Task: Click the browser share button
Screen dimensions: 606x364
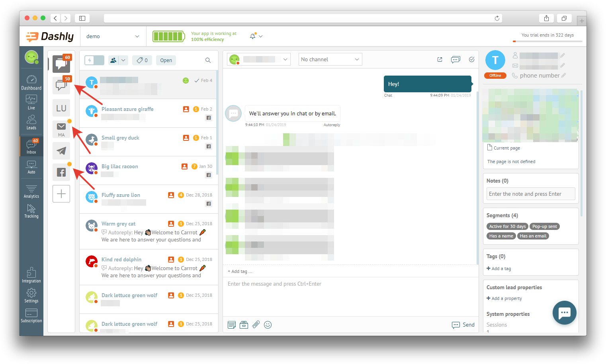Action: pyautogui.click(x=546, y=18)
